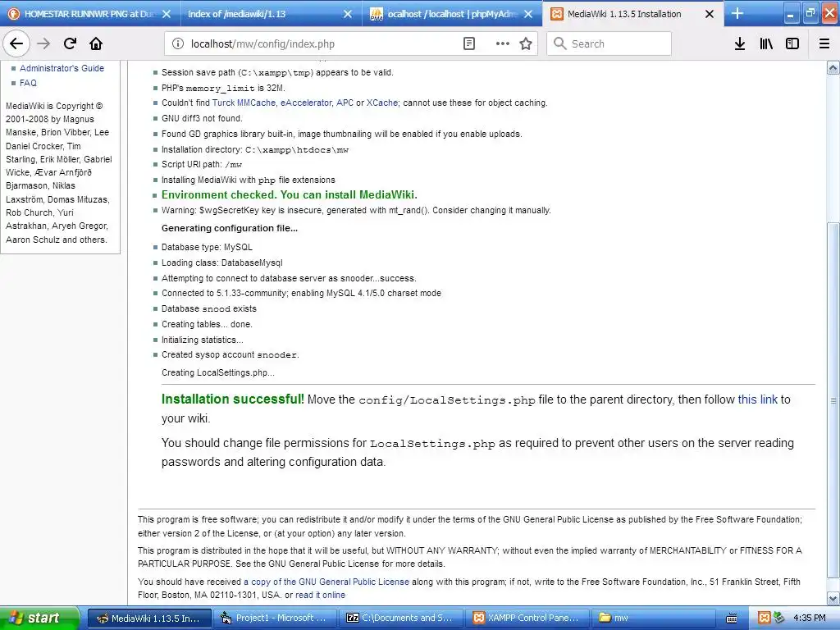Click 'Database type: MySQL' line
The height and width of the screenshot is (630, 840).
tap(207, 248)
